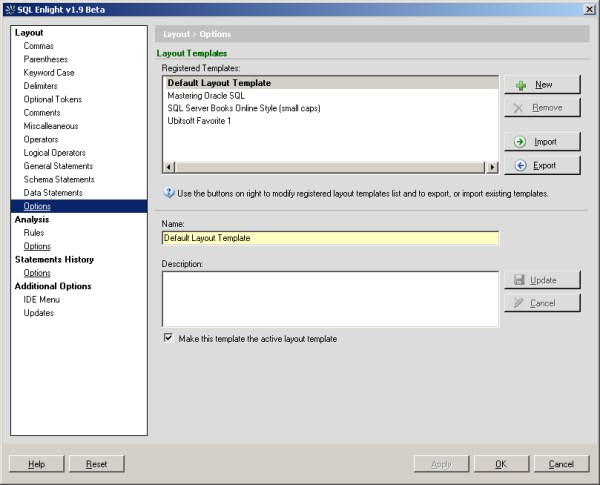Image resolution: width=600 pixels, height=485 pixels.
Task: Click the Name input field
Action: (331, 238)
